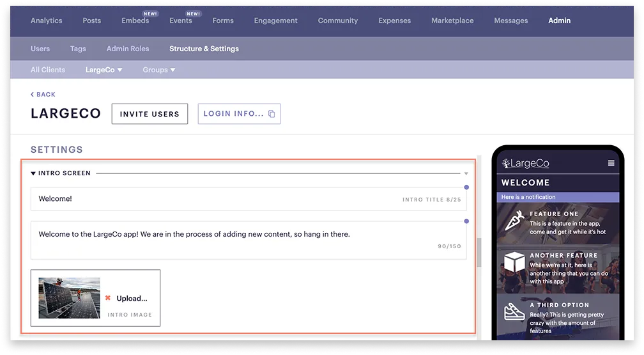Select the solar panel intro image thumbnail
644x355 pixels.
click(x=69, y=298)
